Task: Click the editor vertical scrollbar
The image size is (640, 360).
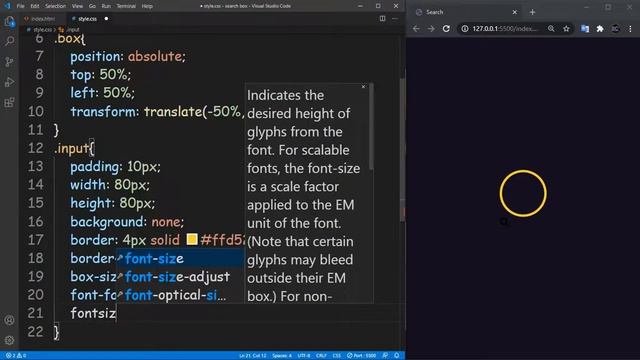Action: point(402,149)
